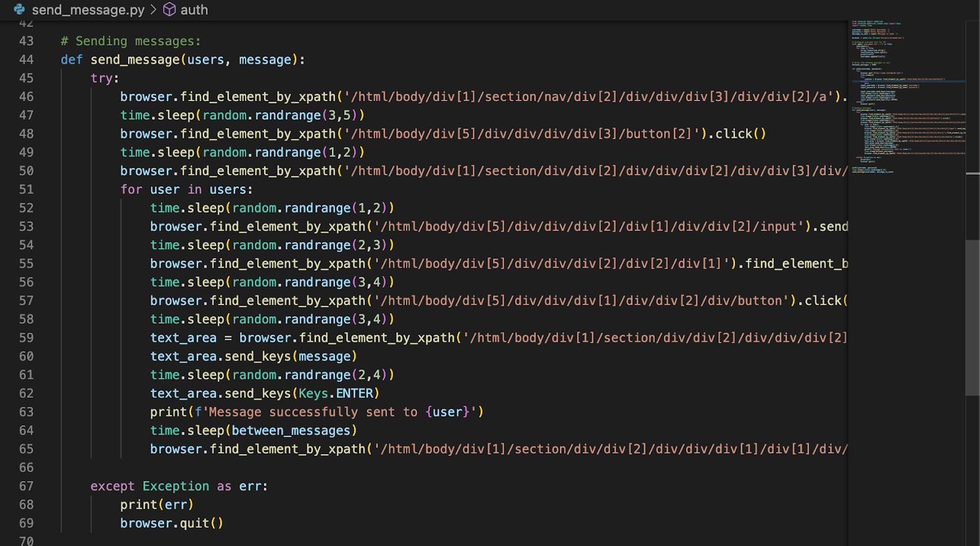Click the auth symbol cube icon in breadcrumb
This screenshot has width=980, height=546.
170,10
